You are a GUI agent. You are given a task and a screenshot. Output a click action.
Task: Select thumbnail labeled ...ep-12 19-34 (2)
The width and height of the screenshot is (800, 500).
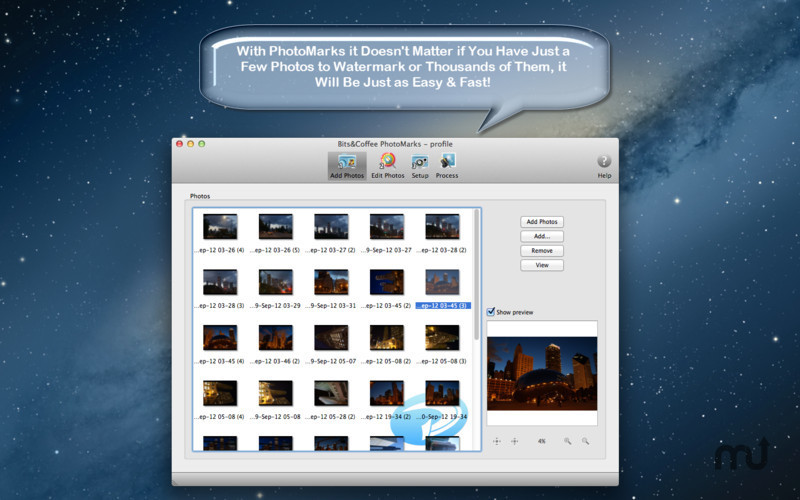point(387,393)
